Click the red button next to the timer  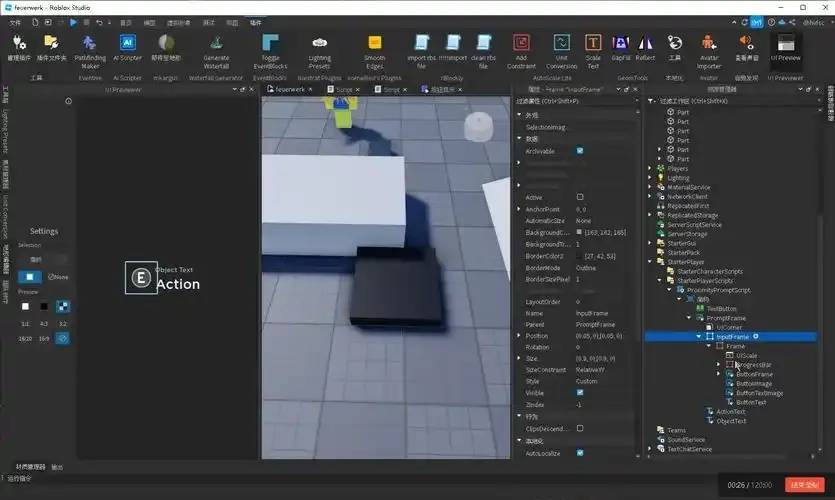coord(805,485)
